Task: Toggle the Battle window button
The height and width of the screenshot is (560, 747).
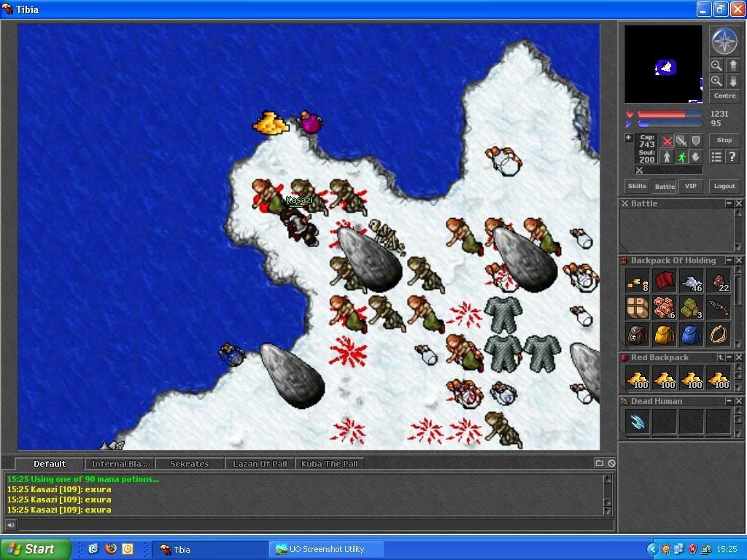Action: coord(665,186)
